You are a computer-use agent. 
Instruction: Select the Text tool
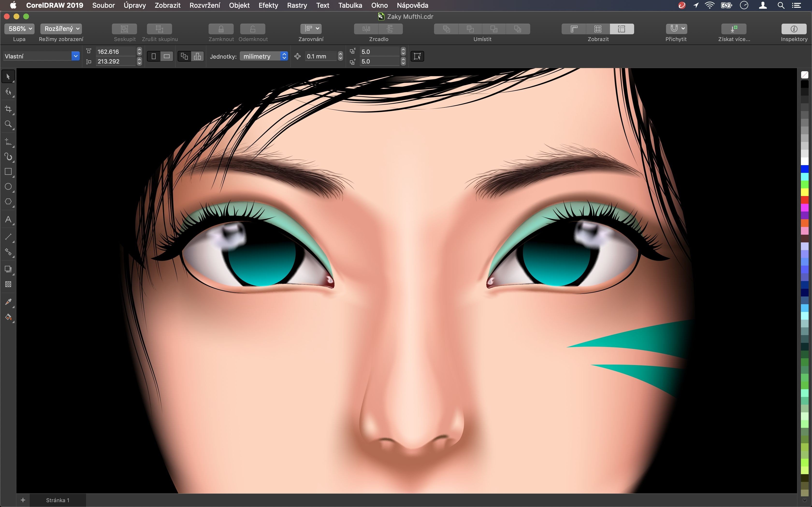click(8, 220)
